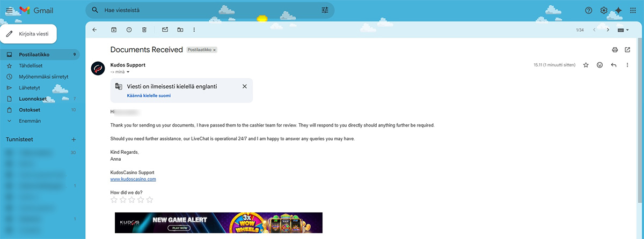Click the archive icon in the toolbar
This screenshot has width=644, height=239.
point(113,30)
